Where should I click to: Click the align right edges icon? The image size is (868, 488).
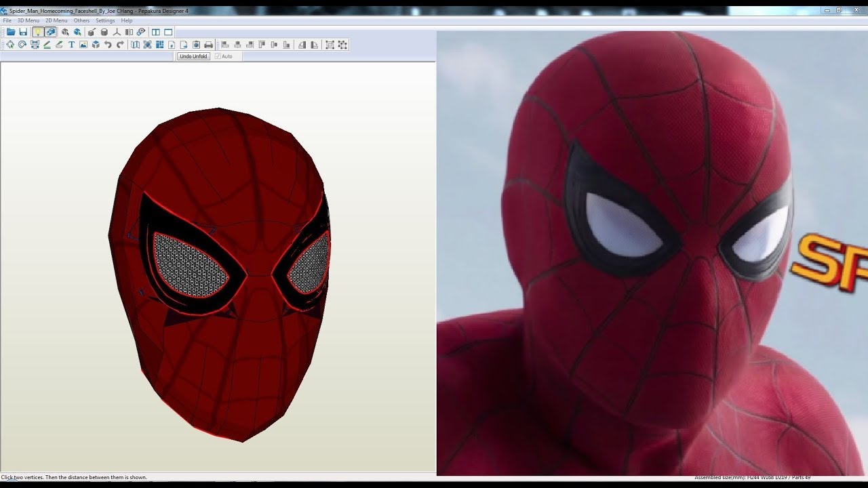click(250, 45)
